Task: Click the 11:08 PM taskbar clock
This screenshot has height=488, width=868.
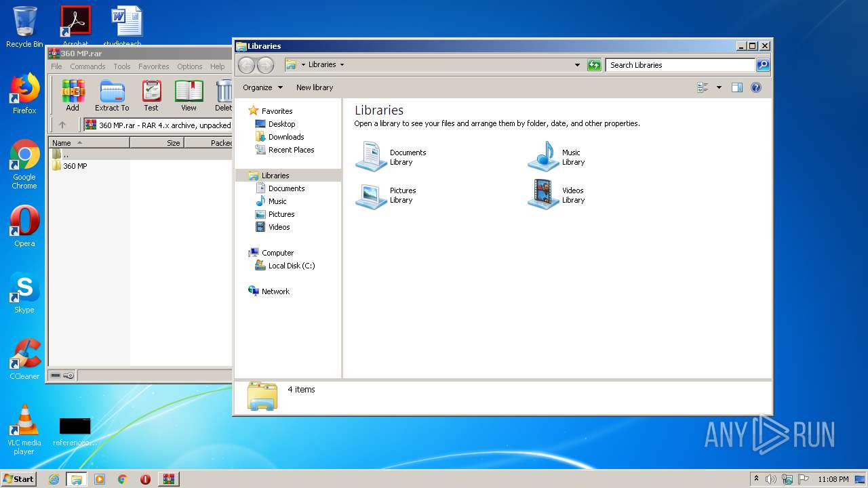Action: tap(833, 479)
